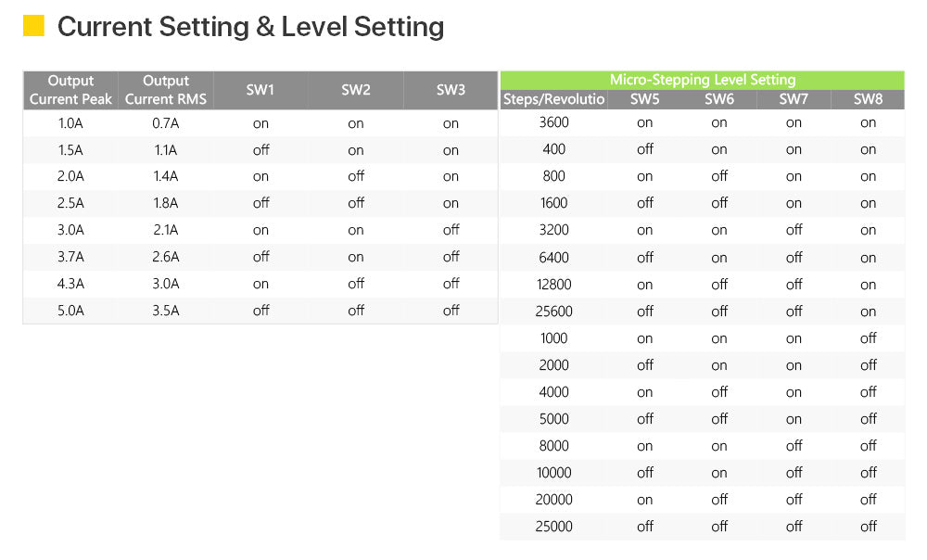Click the yellow square beside the title

[x=33, y=25]
